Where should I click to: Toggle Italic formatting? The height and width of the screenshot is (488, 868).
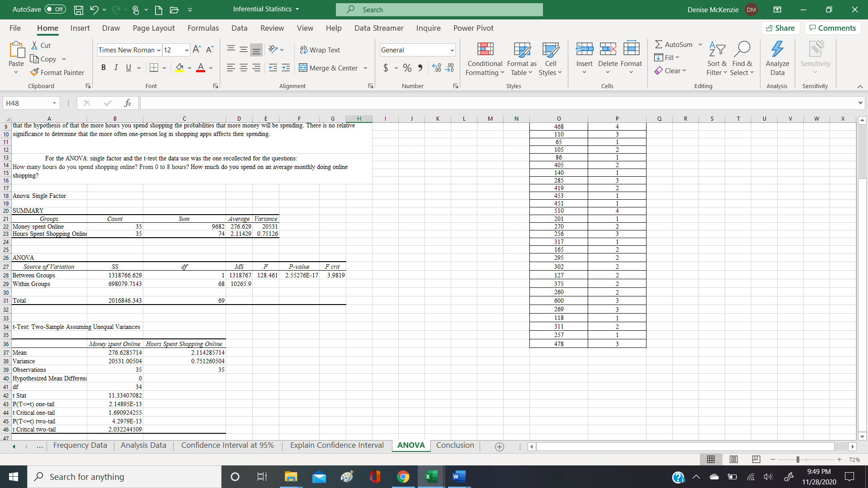116,68
